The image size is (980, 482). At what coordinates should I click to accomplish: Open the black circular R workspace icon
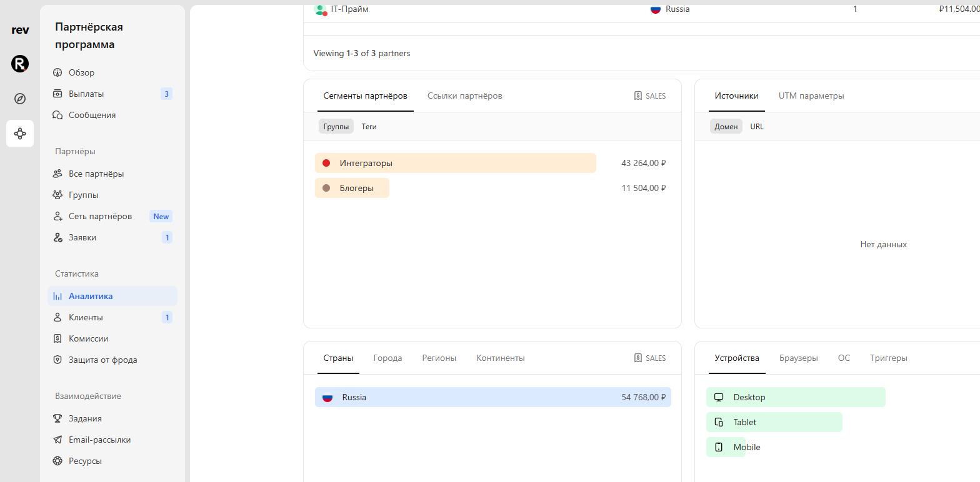tap(20, 64)
